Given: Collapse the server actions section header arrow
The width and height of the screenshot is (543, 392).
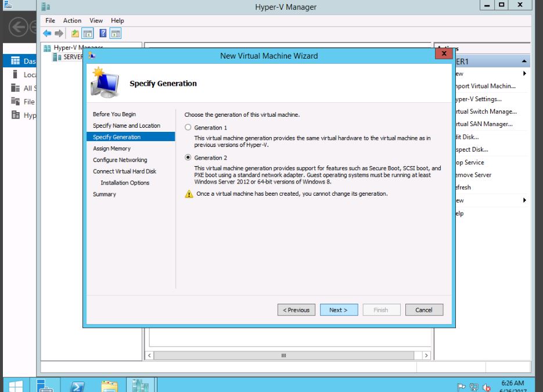Looking at the screenshot, I should [x=524, y=62].
